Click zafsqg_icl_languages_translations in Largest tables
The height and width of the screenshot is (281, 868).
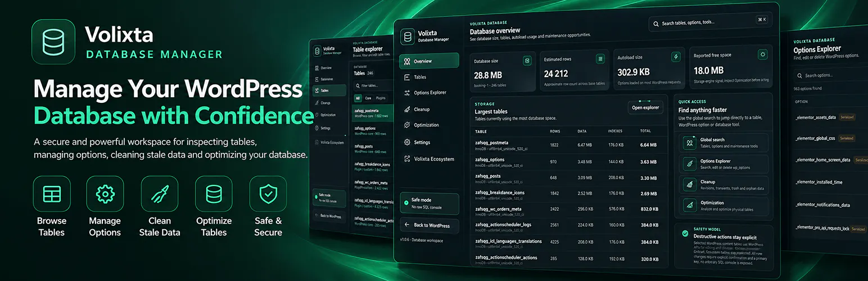click(x=508, y=241)
